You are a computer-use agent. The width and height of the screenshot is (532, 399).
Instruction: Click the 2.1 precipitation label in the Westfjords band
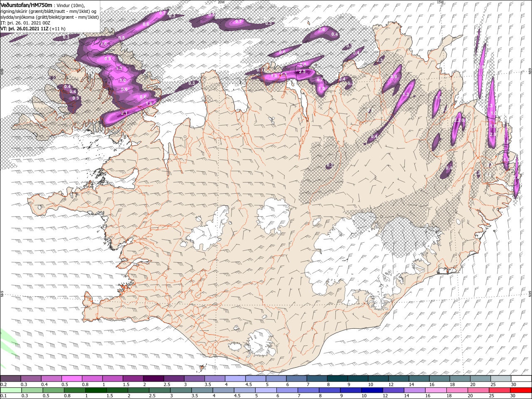pos(123,113)
